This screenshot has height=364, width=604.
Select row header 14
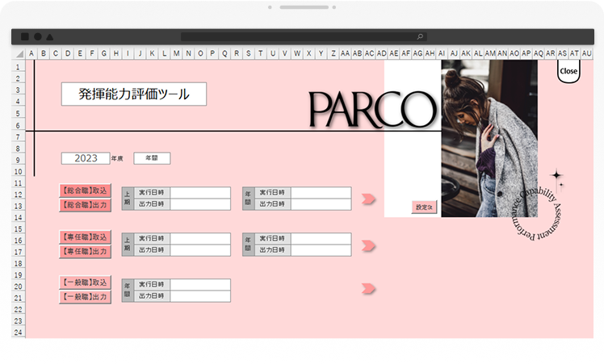pyautogui.click(x=18, y=217)
